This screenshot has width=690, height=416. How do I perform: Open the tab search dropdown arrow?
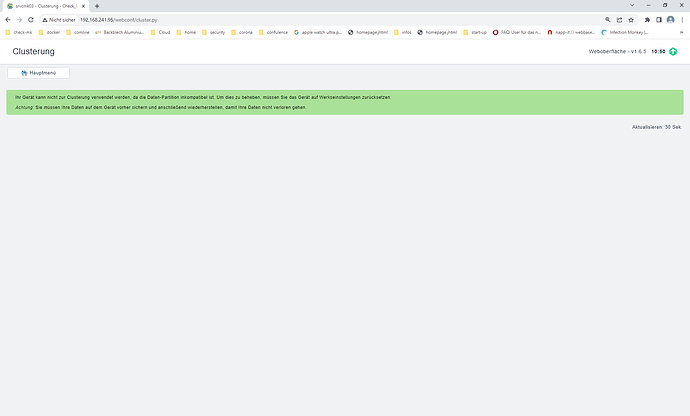coord(632,5)
